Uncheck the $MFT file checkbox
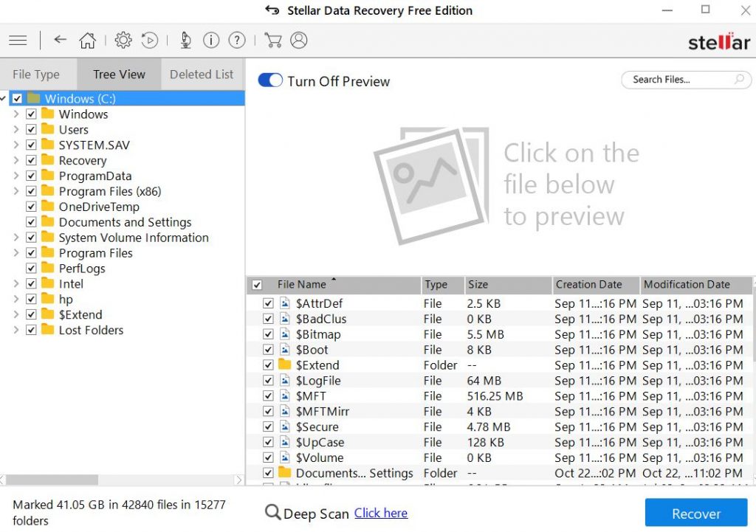The height and width of the screenshot is (532, 756). pos(269,395)
